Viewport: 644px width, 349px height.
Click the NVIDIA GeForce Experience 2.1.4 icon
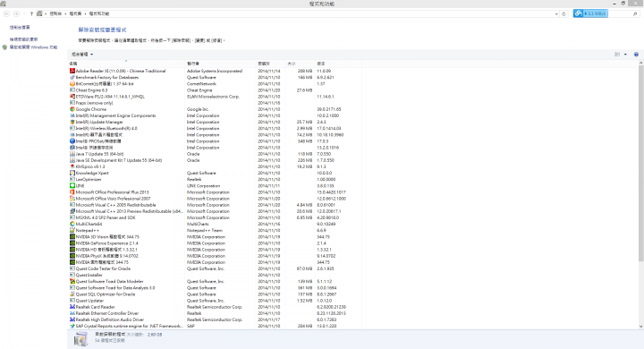point(72,243)
